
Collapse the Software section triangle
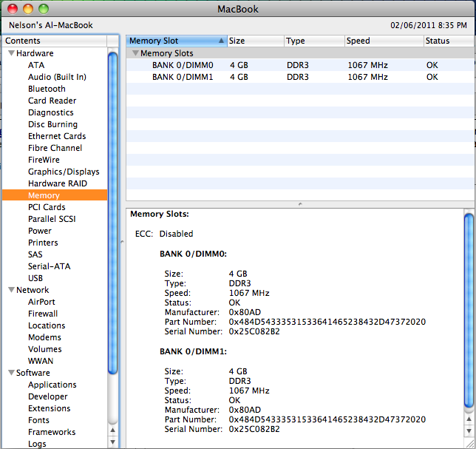11,373
